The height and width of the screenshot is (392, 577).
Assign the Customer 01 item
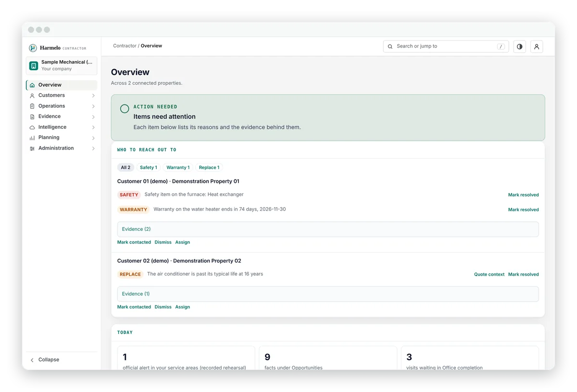183,242
